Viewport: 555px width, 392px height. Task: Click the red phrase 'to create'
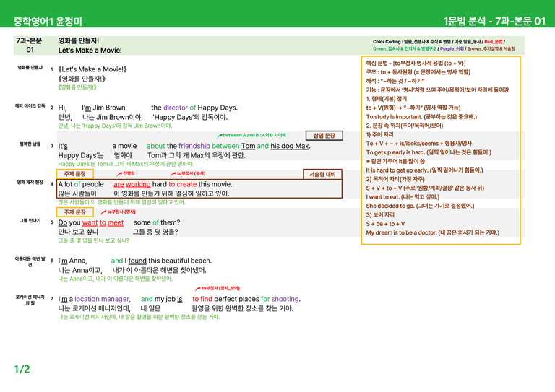click(x=183, y=184)
